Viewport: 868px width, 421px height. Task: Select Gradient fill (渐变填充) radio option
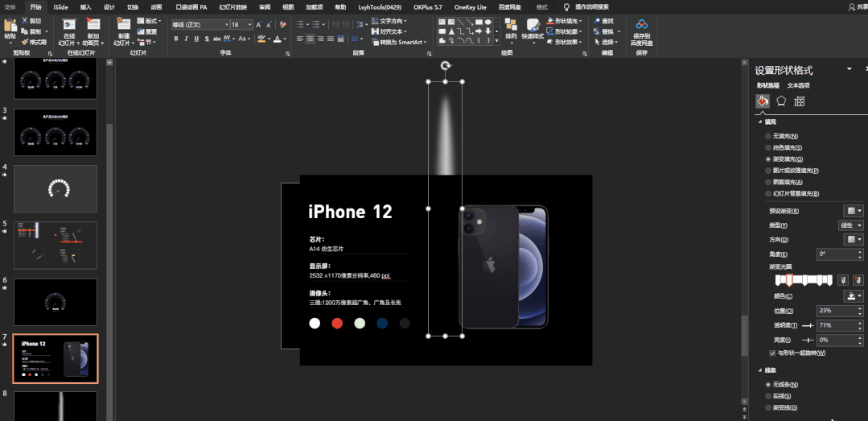click(x=767, y=159)
